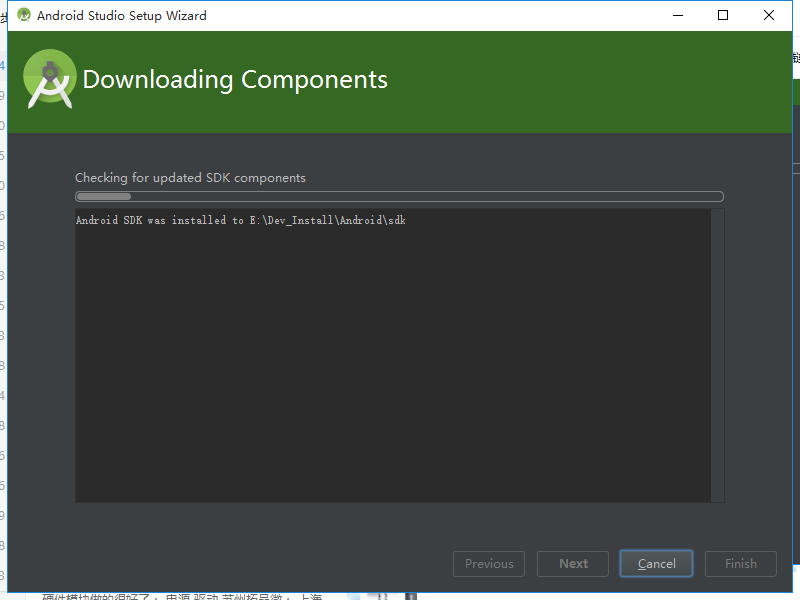This screenshot has width=800, height=600.
Task: Click the Android Studio logo in header
Action: tap(49, 79)
